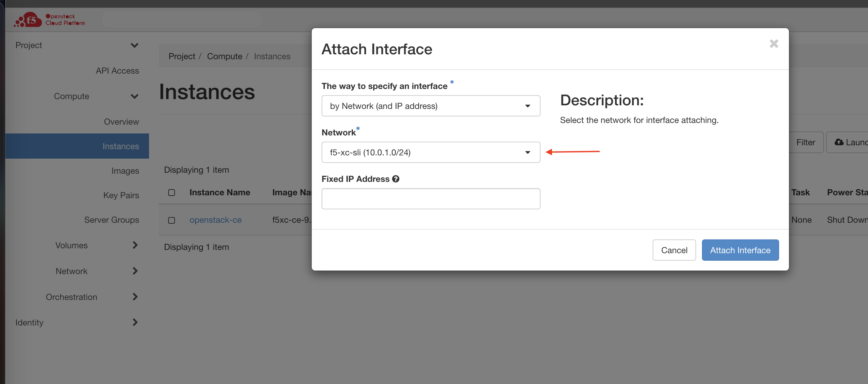
Task: Click the chevron next to Orchestration
Action: tap(135, 297)
